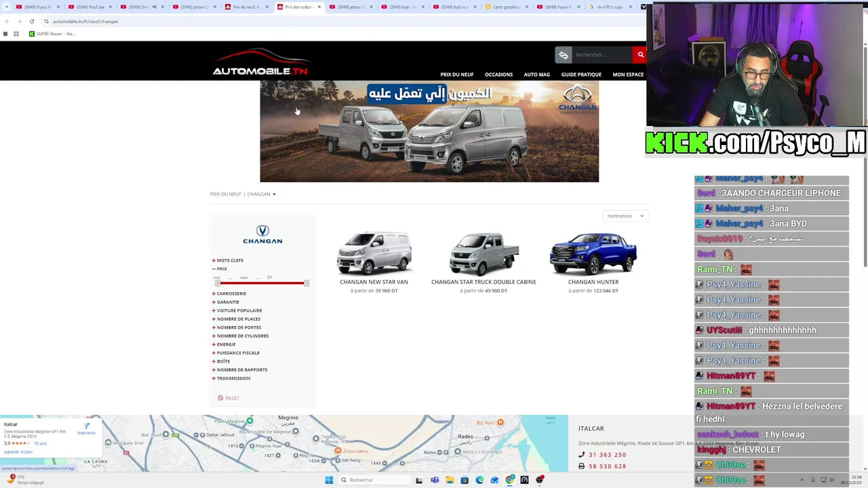Click the Automobile.tn logo
Screen dimensions: 868x488
point(260,62)
